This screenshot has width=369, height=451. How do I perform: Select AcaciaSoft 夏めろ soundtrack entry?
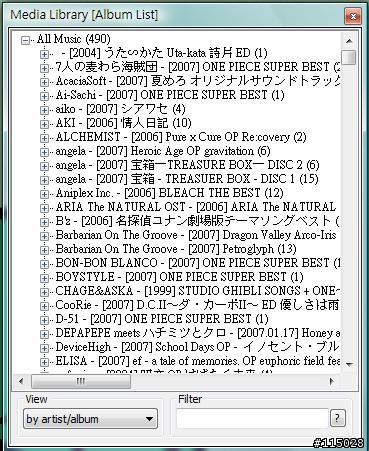pos(198,81)
